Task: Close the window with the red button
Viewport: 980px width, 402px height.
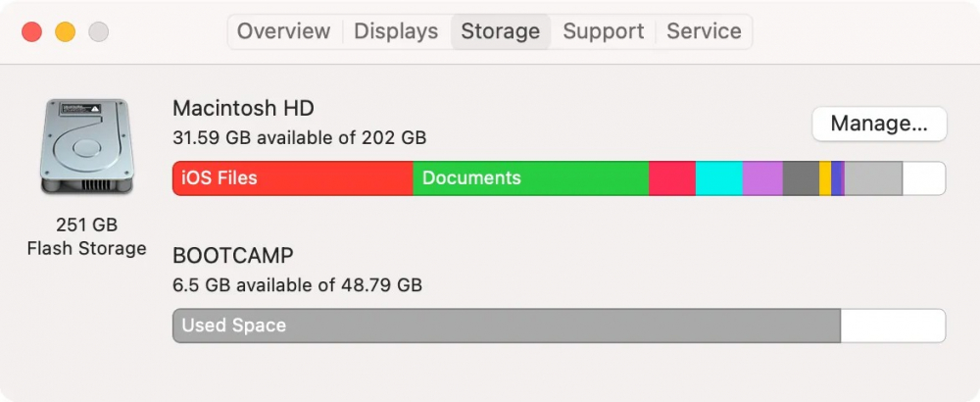Action: (31, 31)
